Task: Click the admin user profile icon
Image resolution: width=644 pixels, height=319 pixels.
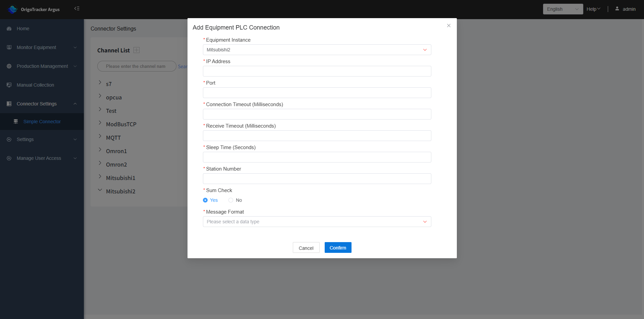Action: point(617,9)
